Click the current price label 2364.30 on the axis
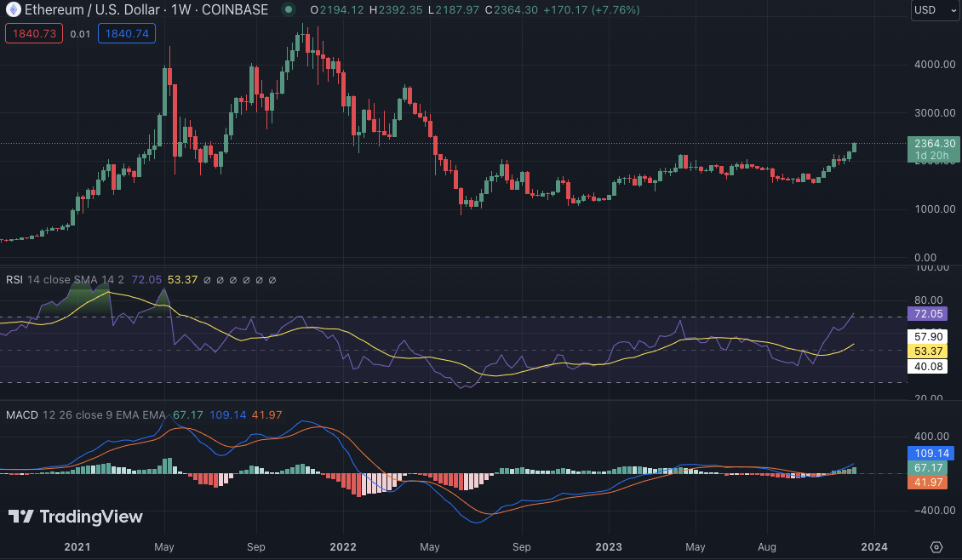This screenshot has height=560, width=962. [x=933, y=143]
